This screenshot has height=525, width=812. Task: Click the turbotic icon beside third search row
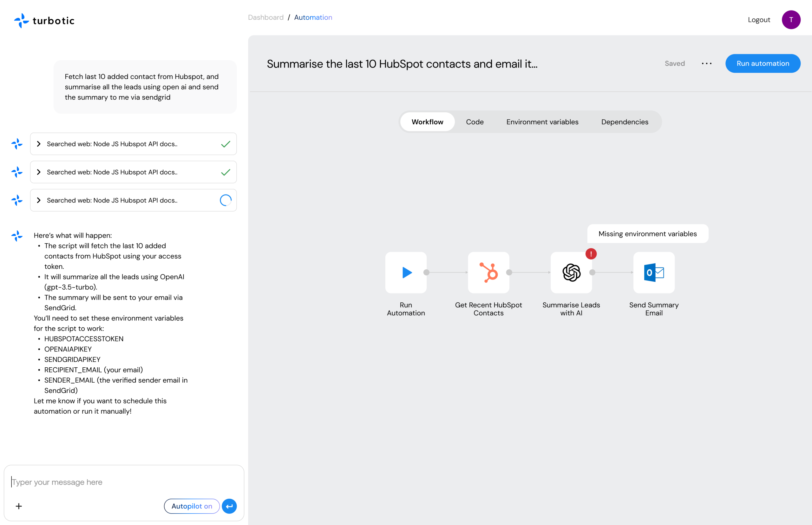click(x=17, y=200)
